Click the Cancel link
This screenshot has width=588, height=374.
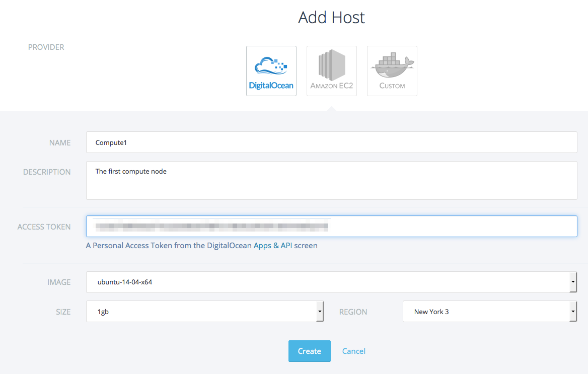[353, 351]
